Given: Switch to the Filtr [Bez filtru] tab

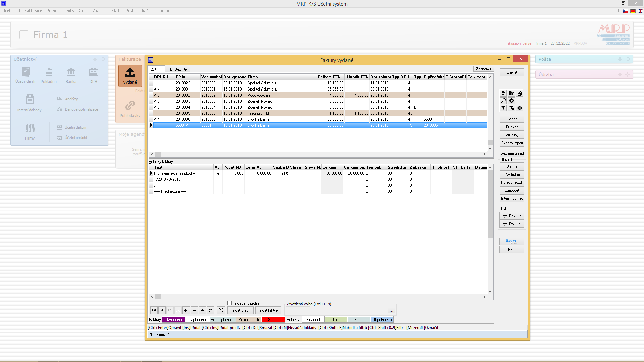Looking at the screenshot, I should [x=178, y=69].
